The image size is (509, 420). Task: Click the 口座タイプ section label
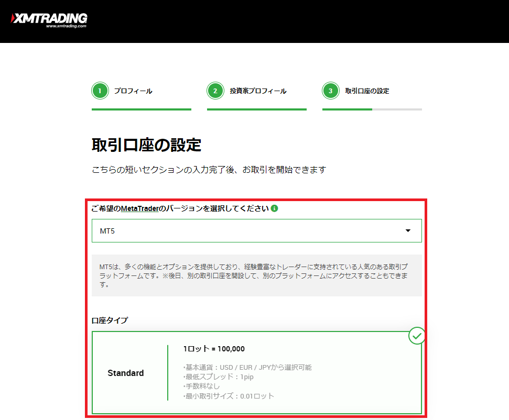[110, 320]
